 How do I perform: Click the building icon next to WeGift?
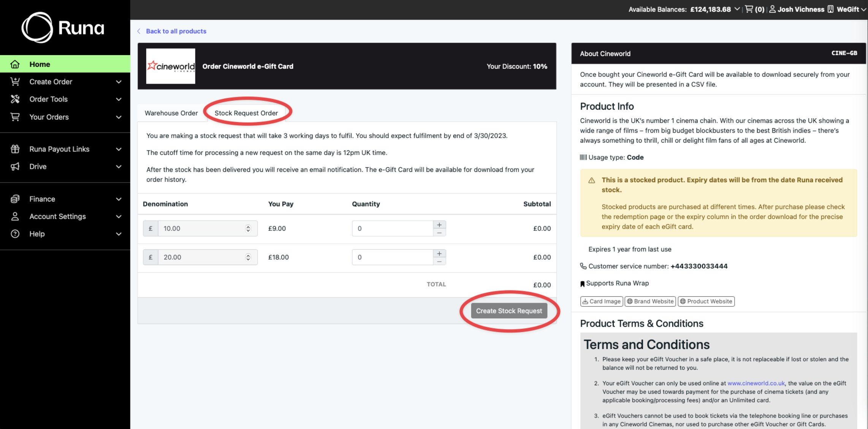pyautogui.click(x=830, y=9)
